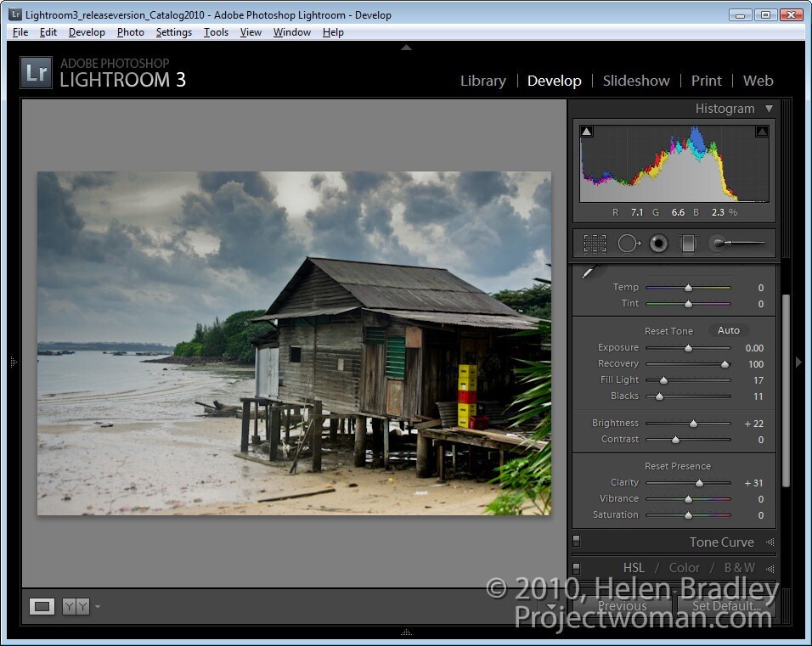Select the HSL tab label

(634, 568)
